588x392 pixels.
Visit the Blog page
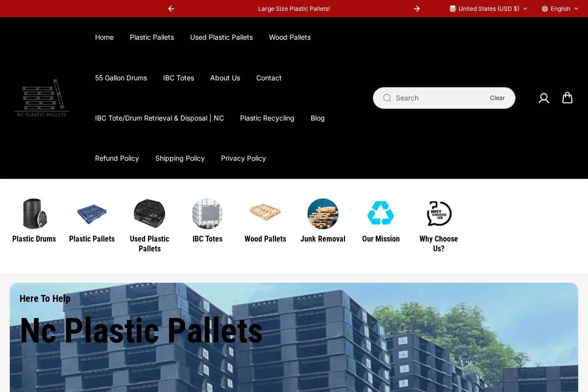(318, 118)
